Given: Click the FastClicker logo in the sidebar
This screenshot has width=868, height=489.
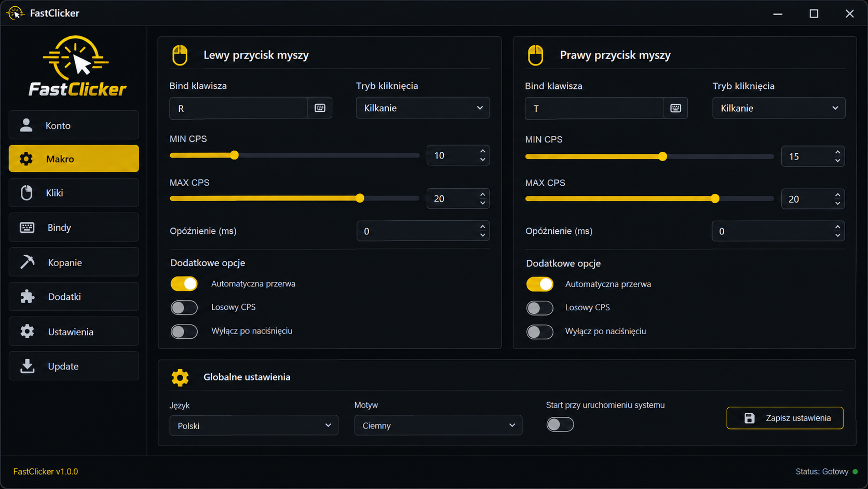Looking at the screenshot, I should click(x=77, y=66).
